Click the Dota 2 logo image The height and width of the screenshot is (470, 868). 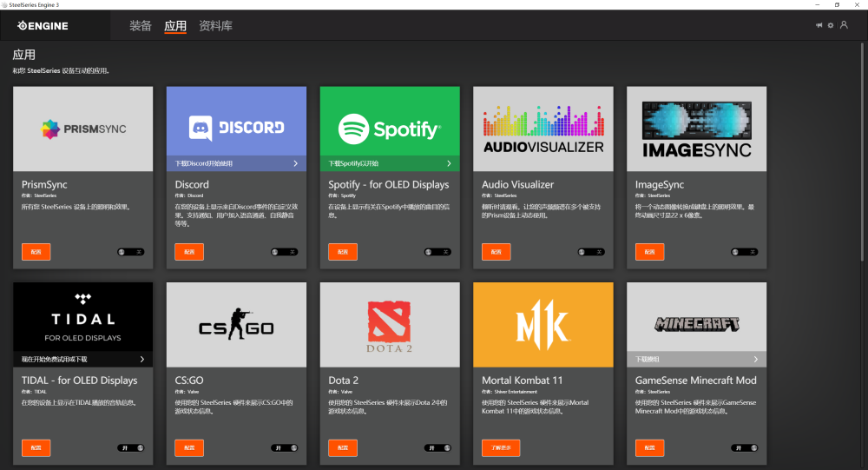click(x=390, y=325)
